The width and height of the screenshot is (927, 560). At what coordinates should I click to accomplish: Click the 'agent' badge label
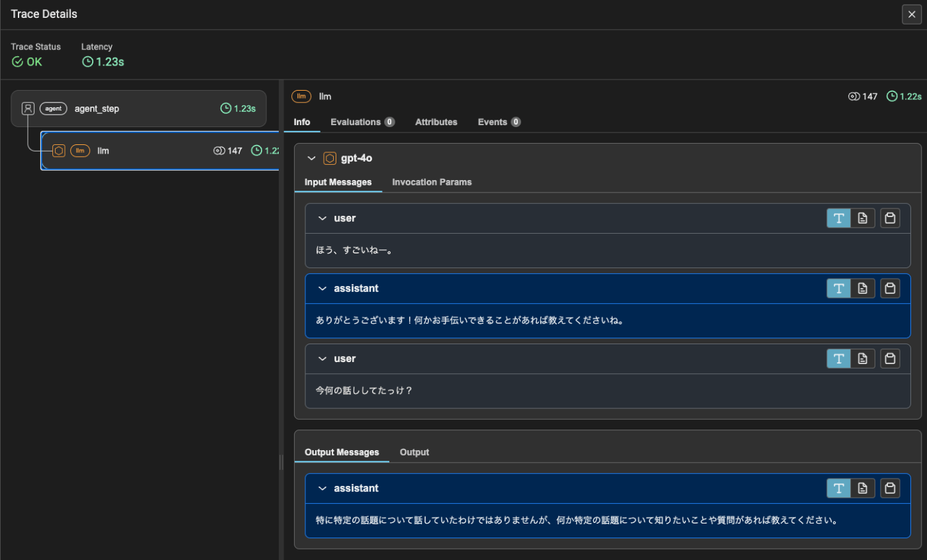[x=54, y=109]
